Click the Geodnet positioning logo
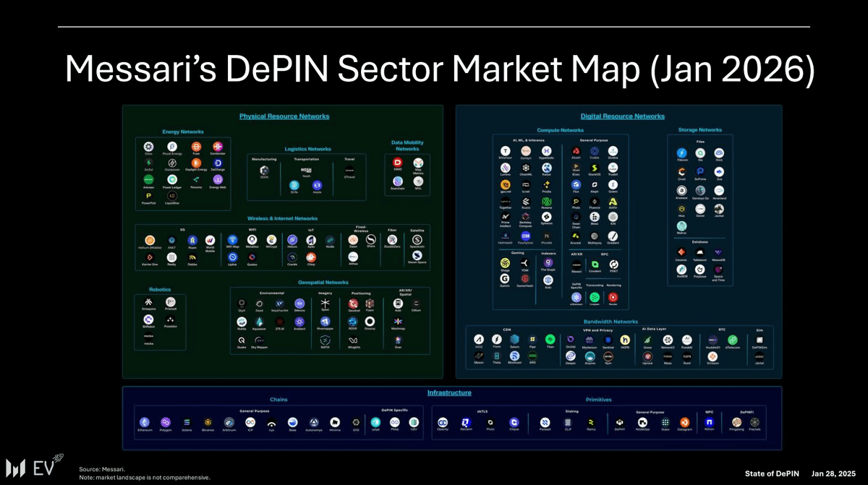The height and width of the screenshot is (485, 868). point(354,303)
